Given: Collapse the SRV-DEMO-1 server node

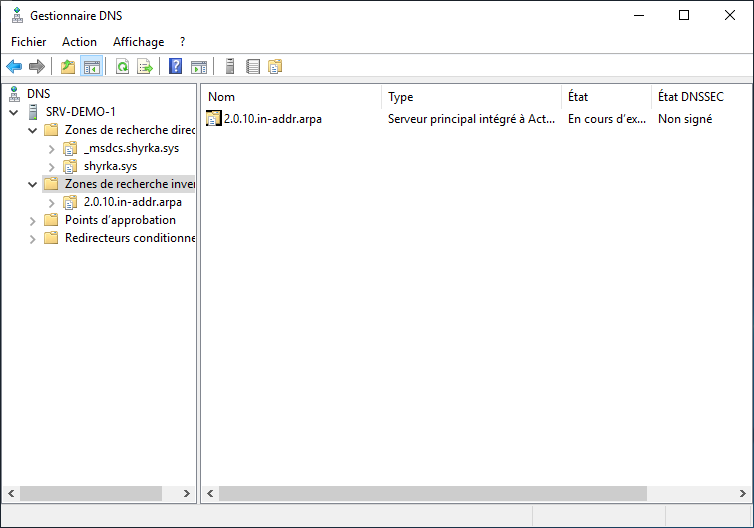Looking at the screenshot, I should [13, 112].
